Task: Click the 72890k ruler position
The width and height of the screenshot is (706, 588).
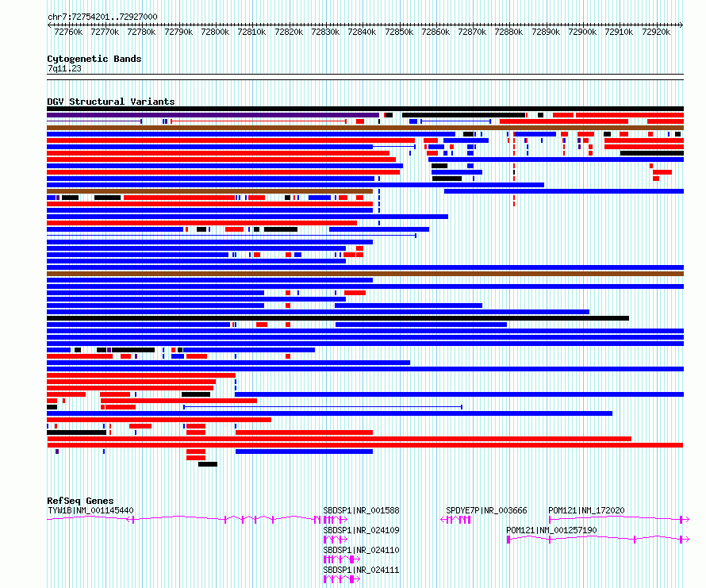Action: (x=546, y=32)
